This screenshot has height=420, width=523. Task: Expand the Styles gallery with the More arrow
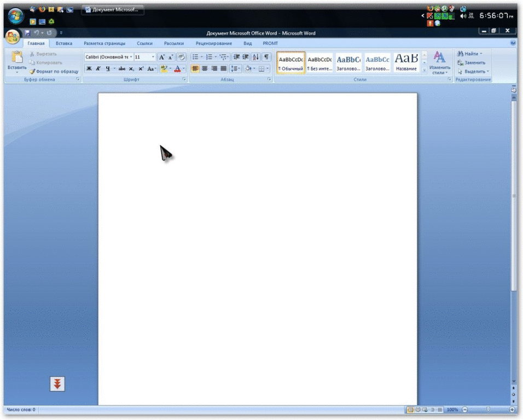[x=425, y=70]
